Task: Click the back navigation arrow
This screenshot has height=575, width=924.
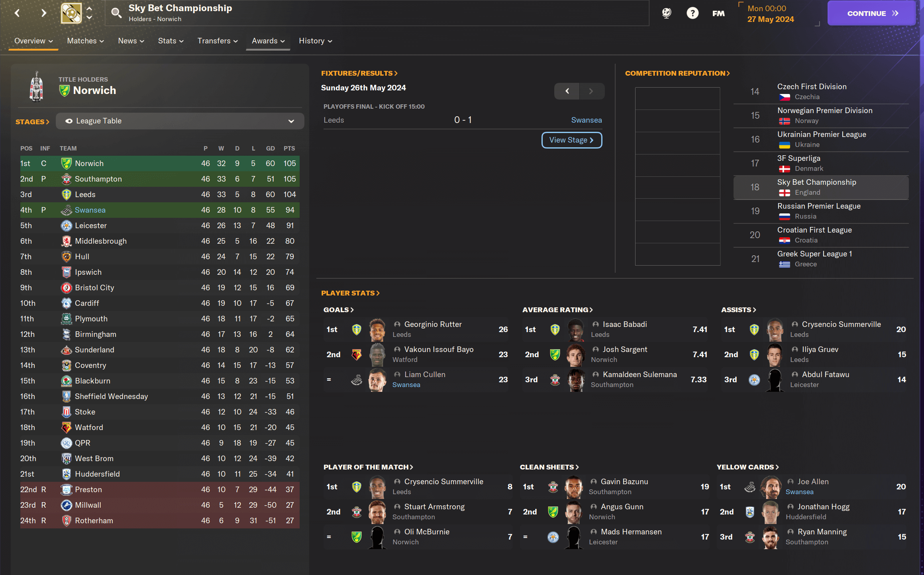Action: coord(17,13)
